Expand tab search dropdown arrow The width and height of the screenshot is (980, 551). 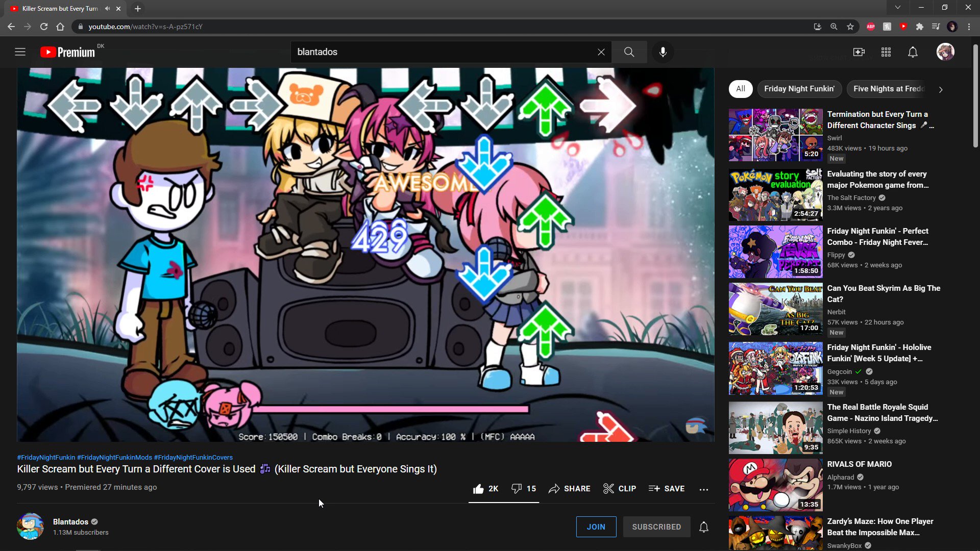[x=898, y=8]
